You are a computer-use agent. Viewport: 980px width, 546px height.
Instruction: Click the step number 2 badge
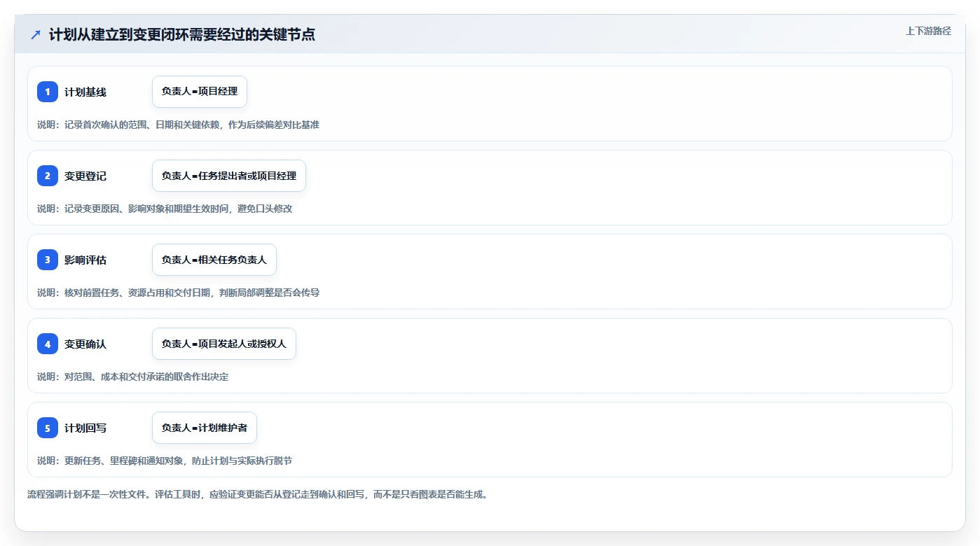[48, 176]
